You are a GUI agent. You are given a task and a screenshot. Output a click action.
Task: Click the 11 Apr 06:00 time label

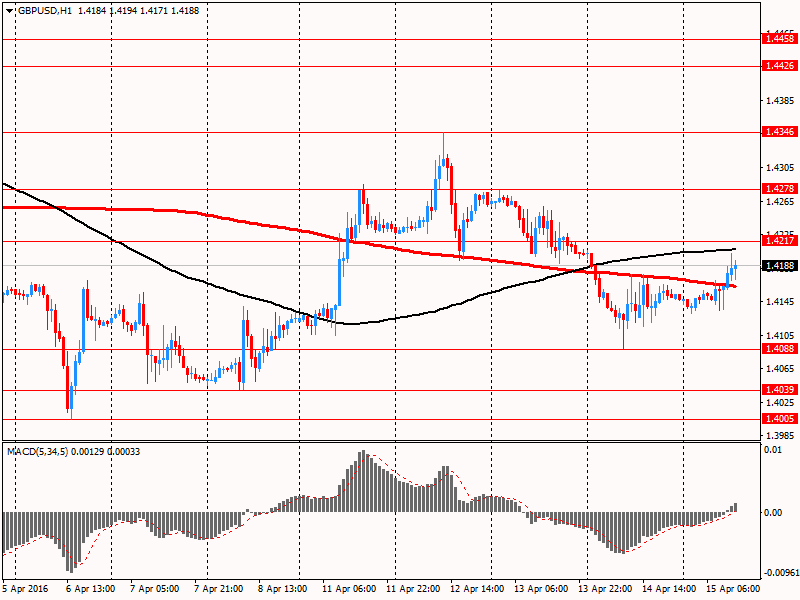(x=349, y=589)
